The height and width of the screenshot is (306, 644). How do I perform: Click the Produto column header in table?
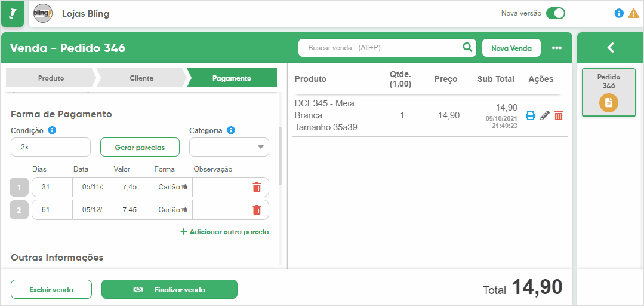[x=310, y=79]
